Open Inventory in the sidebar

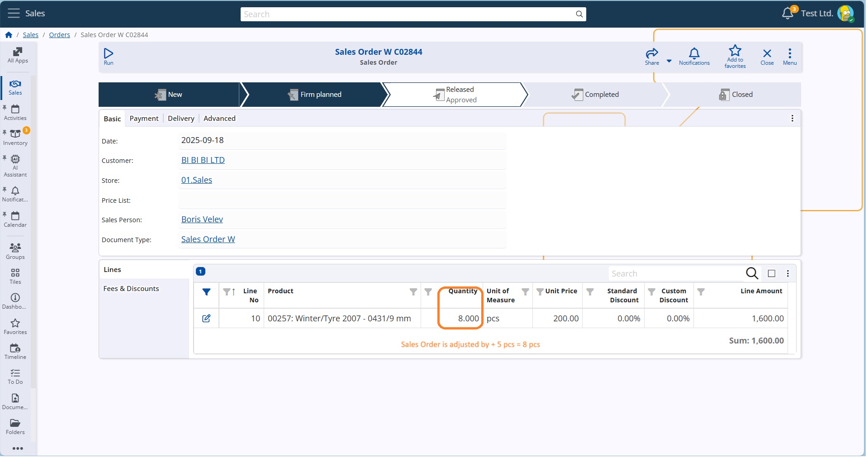click(15, 138)
